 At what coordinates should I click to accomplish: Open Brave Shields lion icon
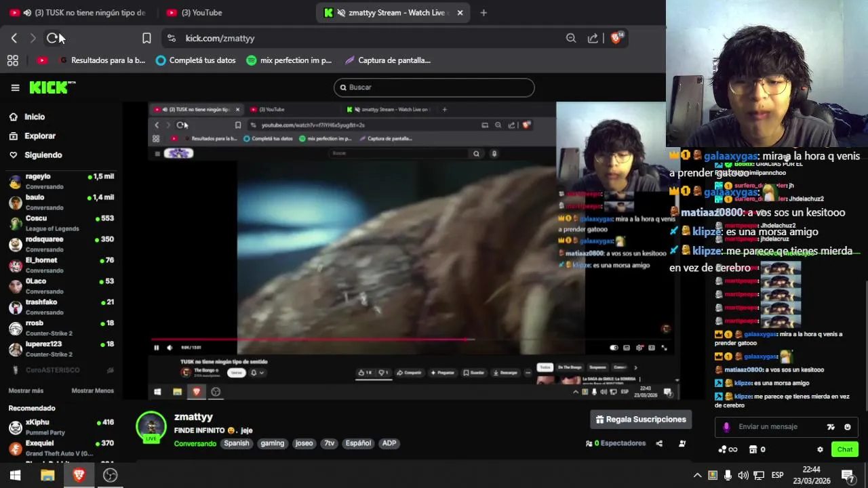pyautogui.click(x=616, y=38)
